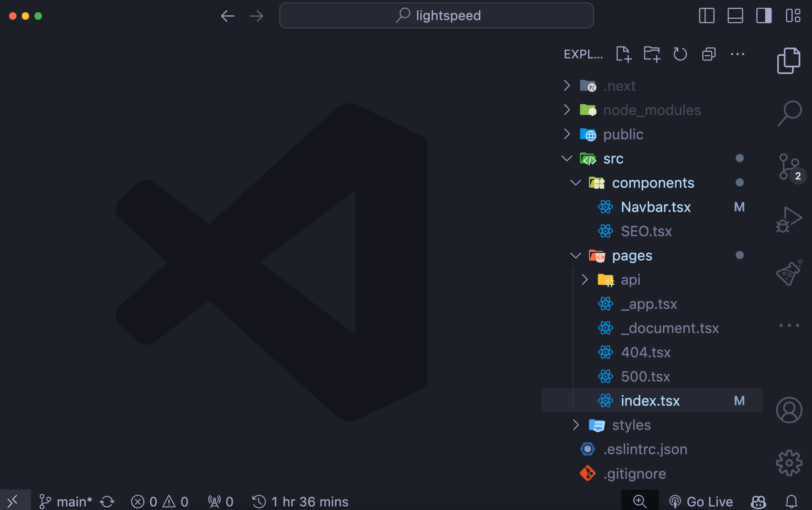Expand the api folder

(x=652, y=280)
